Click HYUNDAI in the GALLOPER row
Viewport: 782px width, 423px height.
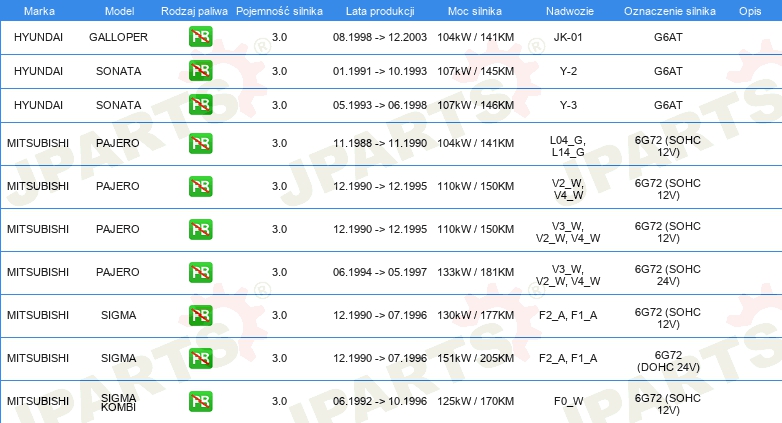[x=38, y=37]
